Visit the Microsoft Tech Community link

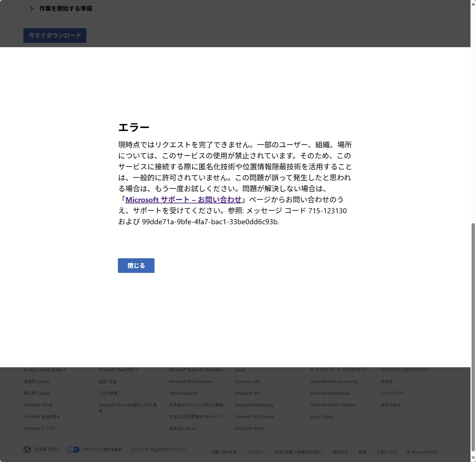334,382
